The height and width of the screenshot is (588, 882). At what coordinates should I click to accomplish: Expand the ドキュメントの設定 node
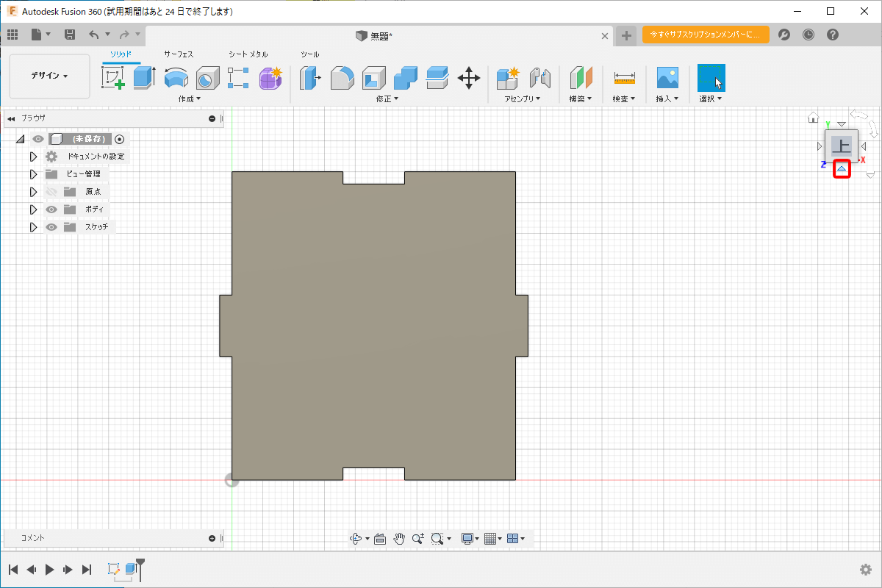tap(33, 157)
